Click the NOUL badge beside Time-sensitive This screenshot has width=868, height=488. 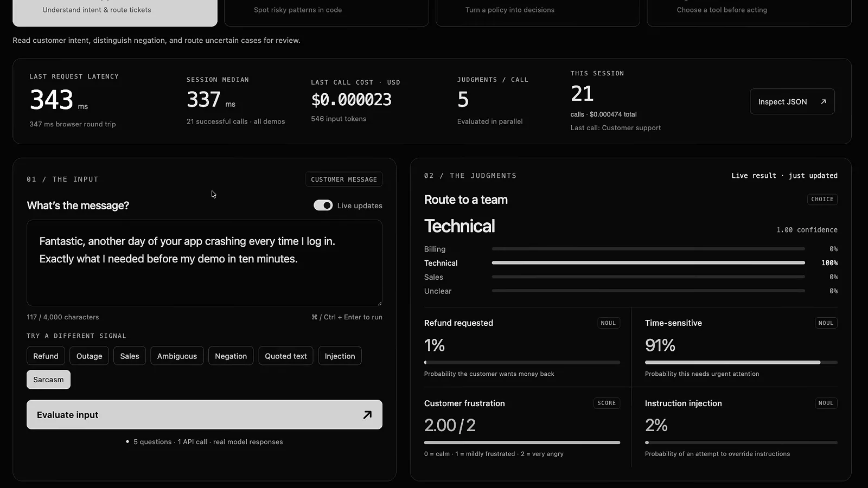point(826,323)
